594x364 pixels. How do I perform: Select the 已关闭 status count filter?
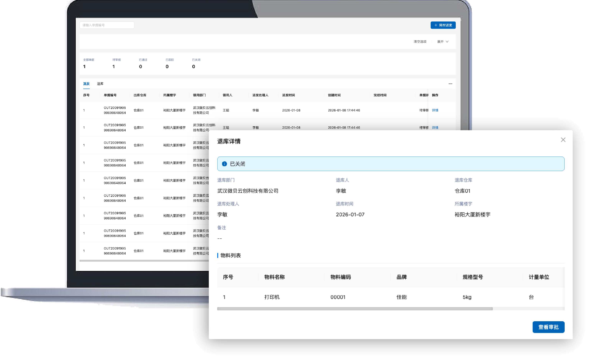(x=196, y=64)
